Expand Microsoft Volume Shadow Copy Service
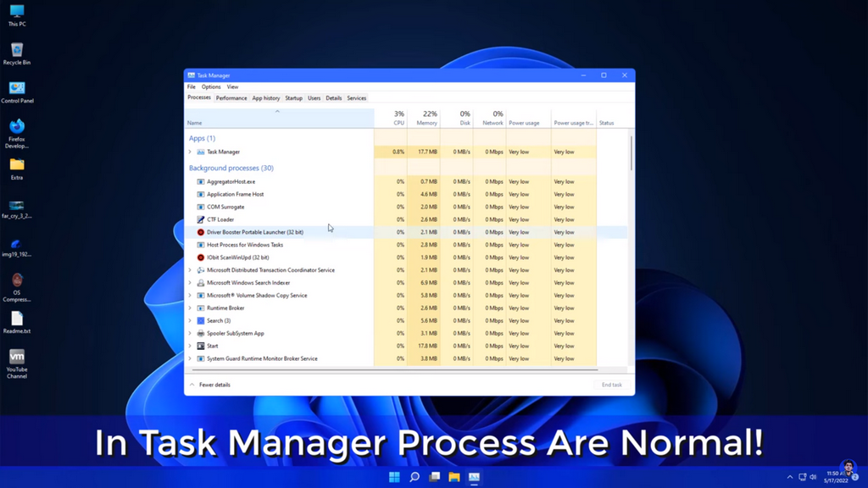The width and height of the screenshot is (868, 488). 190,296
